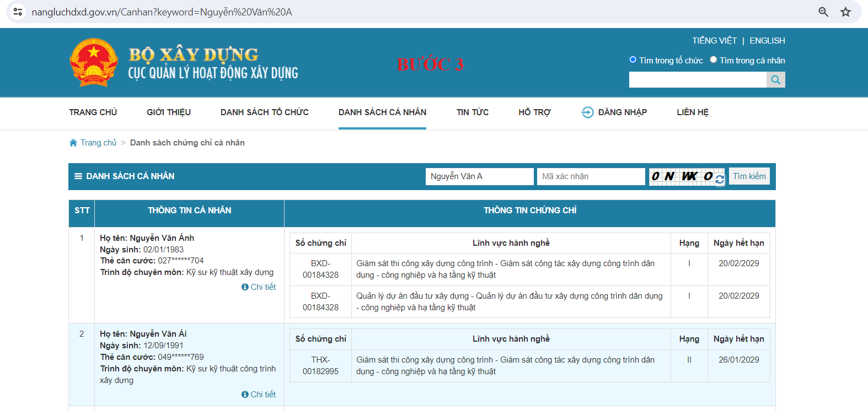Click the browser zoom magnifier icon

(x=823, y=12)
